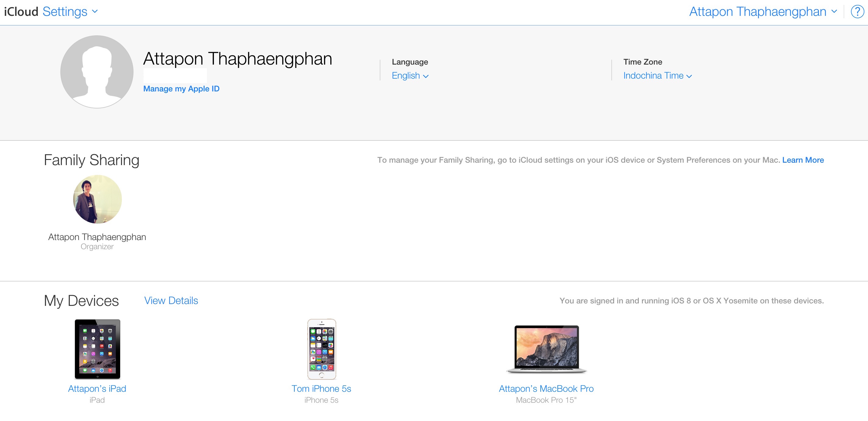
Task: Click the iCloud logo
Action: [x=21, y=11]
